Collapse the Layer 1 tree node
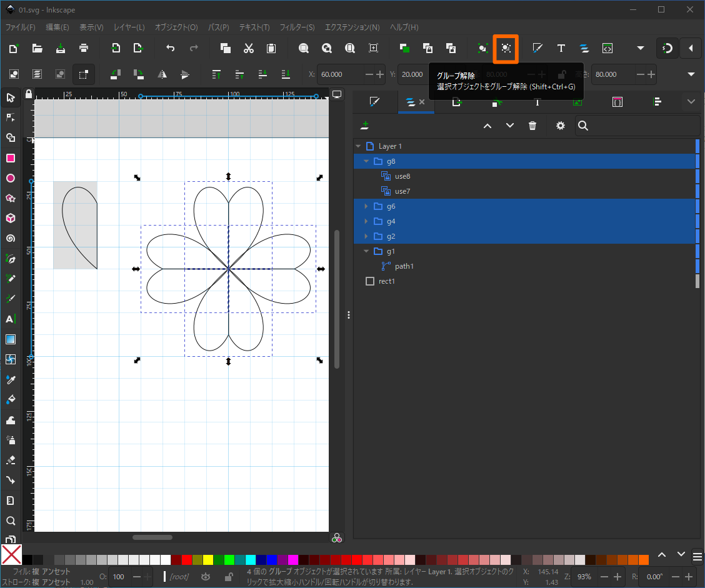Viewport: 705px width, 588px height. coord(358,146)
